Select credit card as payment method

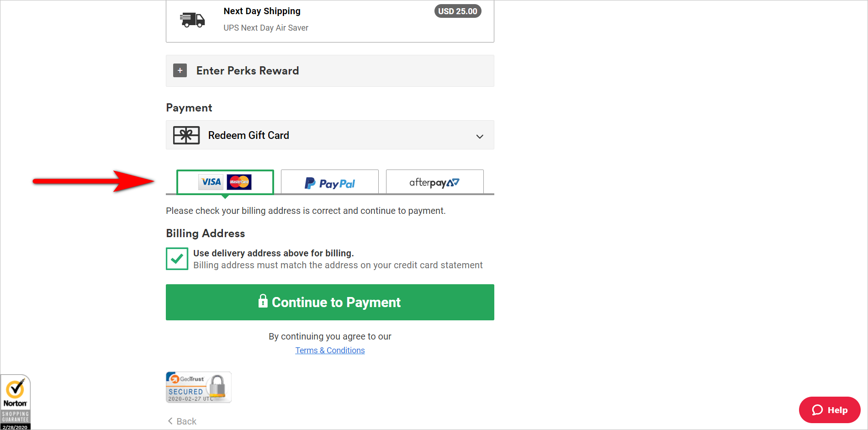click(225, 182)
